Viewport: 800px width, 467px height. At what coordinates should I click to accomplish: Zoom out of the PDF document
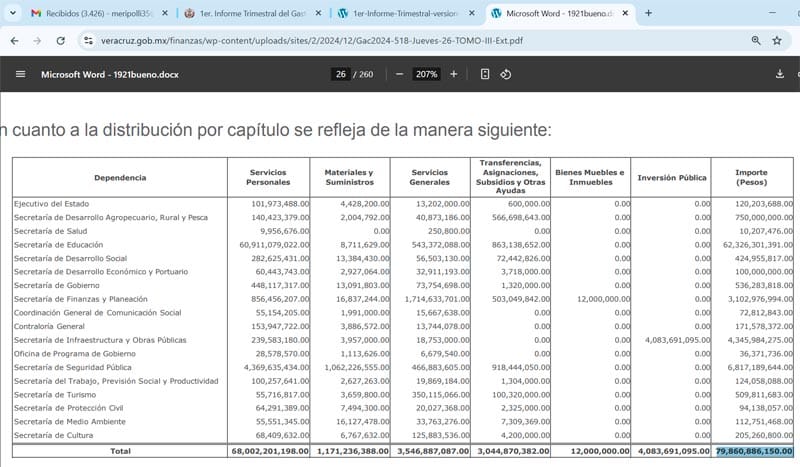pos(399,74)
